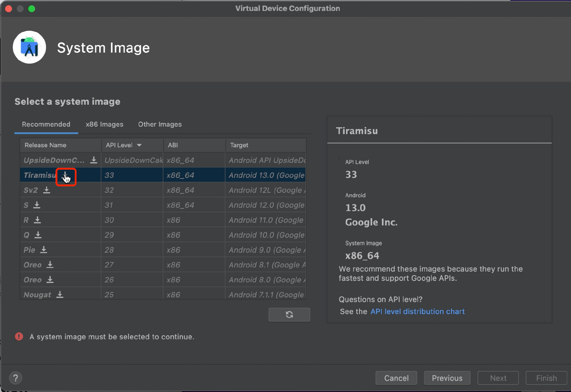Select the Android 7.1.1 target cell
The height and width of the screenshot is (392, 571).
click(x=266, y=294)
